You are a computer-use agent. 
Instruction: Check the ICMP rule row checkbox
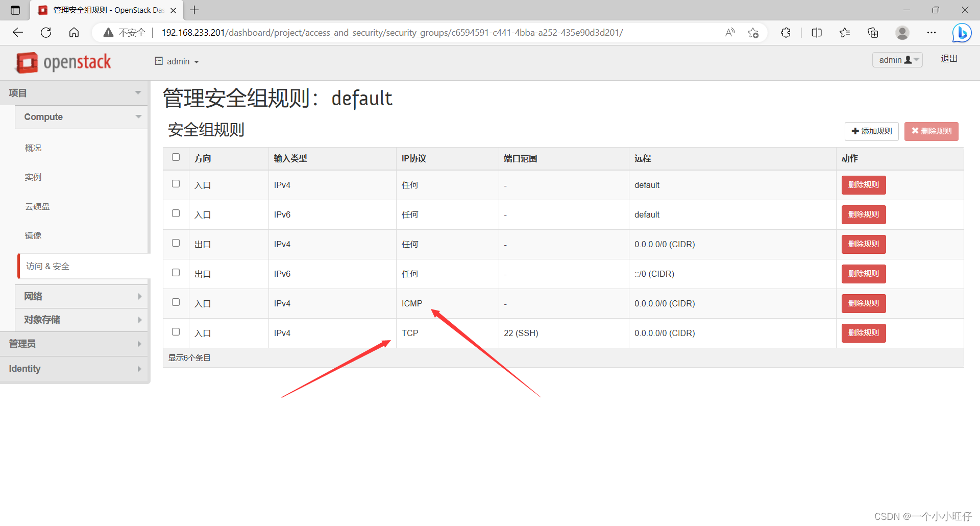[176, 302]
